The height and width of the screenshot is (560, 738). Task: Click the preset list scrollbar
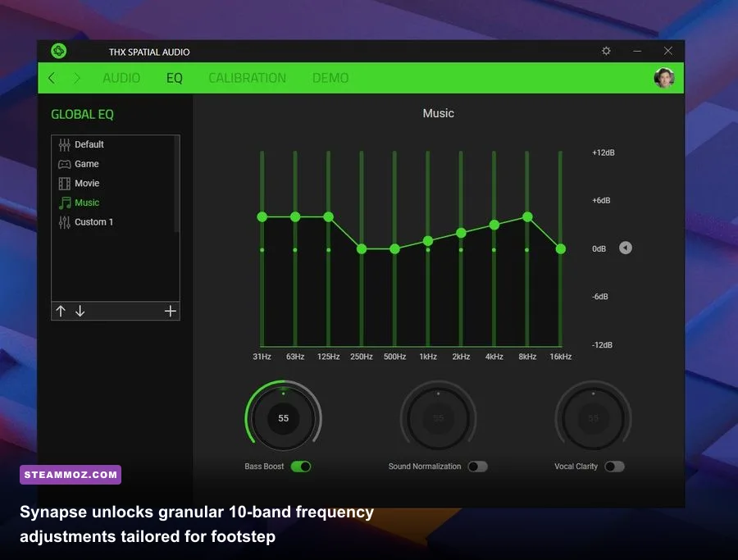click(x=177, y=184)
